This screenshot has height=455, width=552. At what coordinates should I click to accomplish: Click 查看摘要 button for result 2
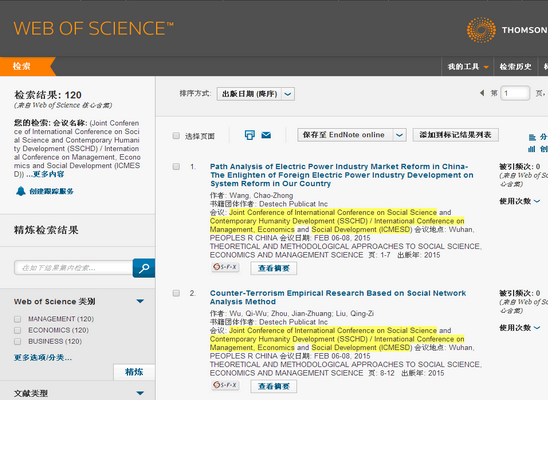click(x=274, y=386)
